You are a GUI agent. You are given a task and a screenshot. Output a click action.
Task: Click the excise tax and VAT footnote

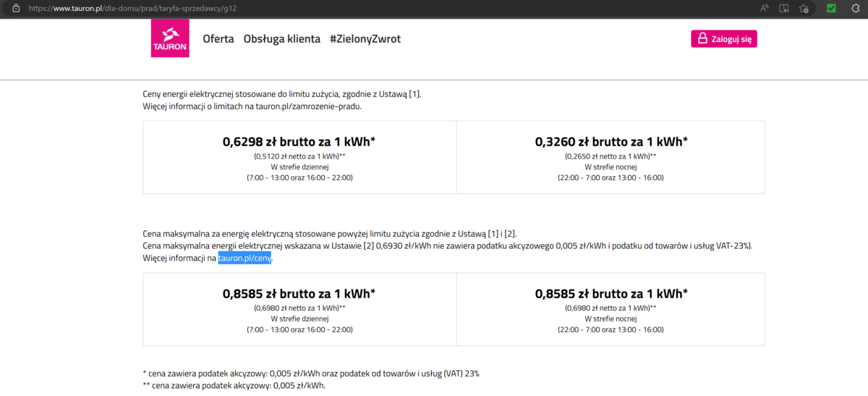click(x=311, y=374)
